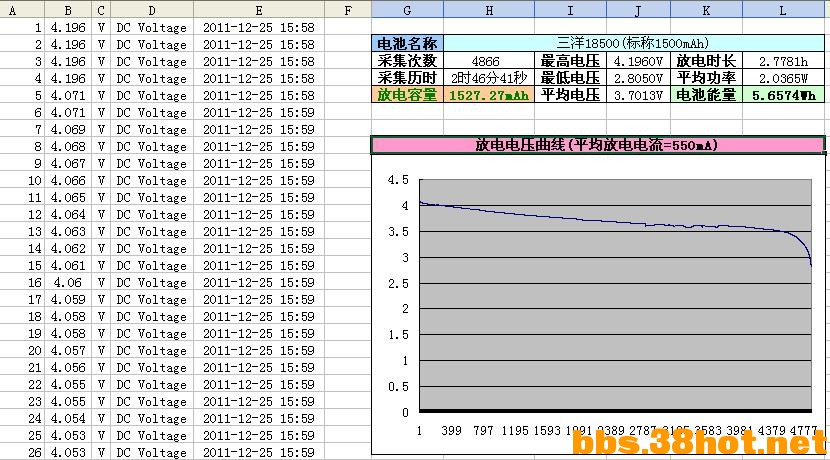Select voltage cell 4.059 in row 17

[68, 300]
